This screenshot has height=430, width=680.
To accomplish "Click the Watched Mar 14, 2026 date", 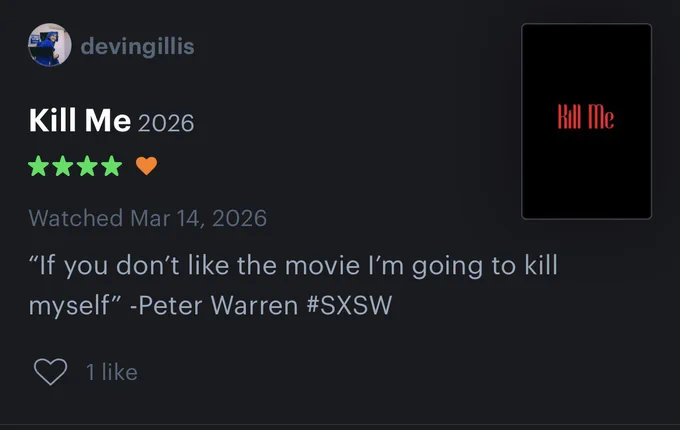I will (147, 218).
